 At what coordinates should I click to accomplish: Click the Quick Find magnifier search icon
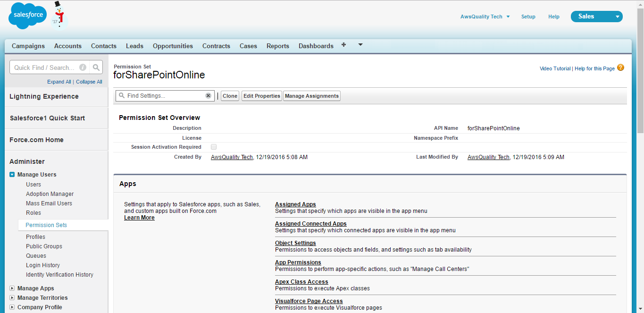pyautogui.click(x=96, y=68)
